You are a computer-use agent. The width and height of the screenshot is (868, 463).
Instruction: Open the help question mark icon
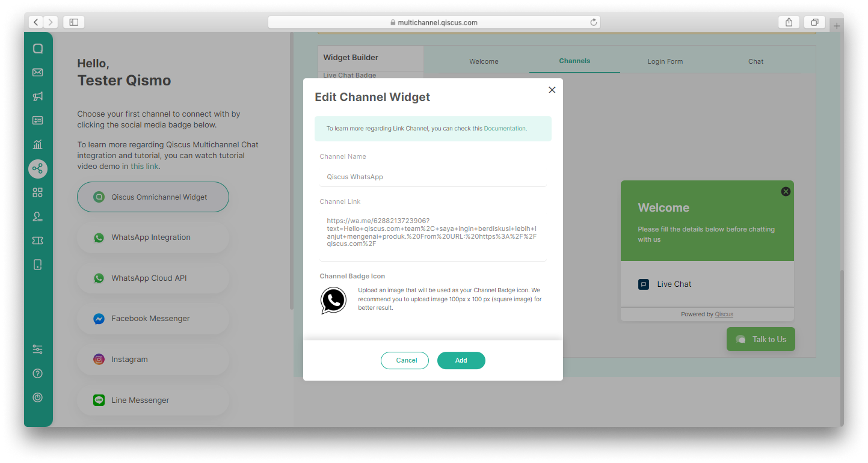click(37, 373)
